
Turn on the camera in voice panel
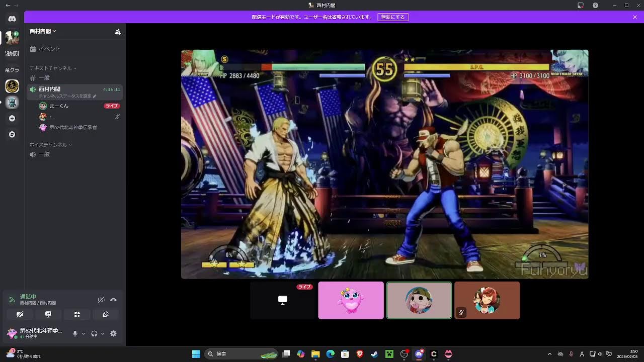click(x=20, y=314)
